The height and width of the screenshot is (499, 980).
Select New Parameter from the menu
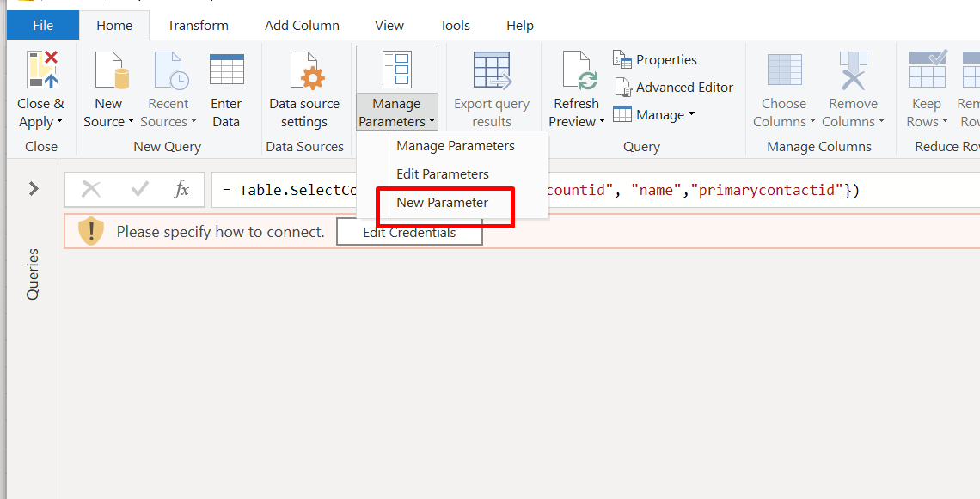pyautogui.click(x=442, y=203)
